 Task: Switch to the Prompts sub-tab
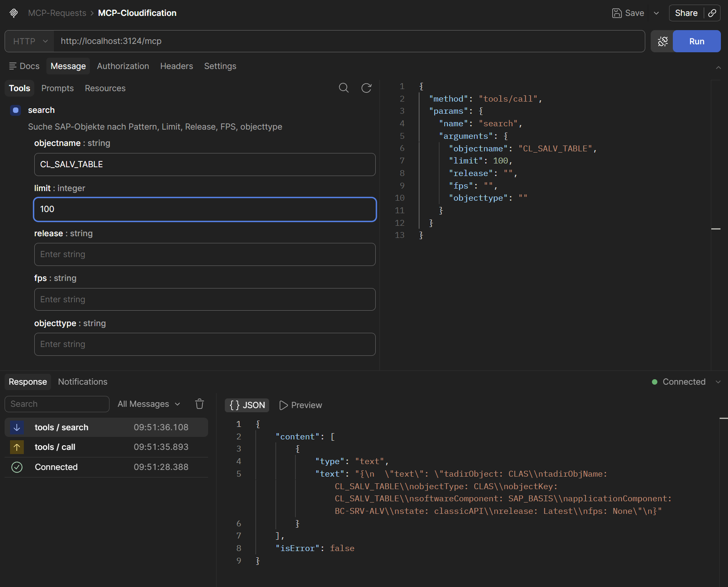click(58, 88)
